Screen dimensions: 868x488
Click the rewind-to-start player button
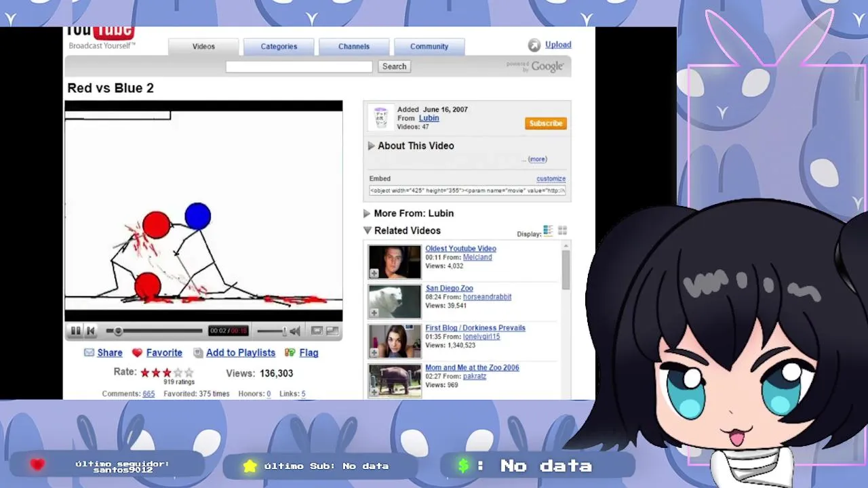coord(91,331)
